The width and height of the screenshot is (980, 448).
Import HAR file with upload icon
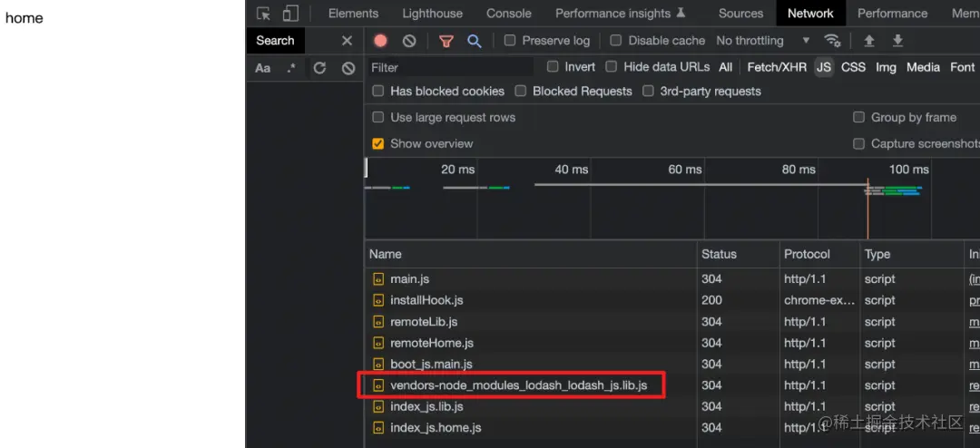coord(868,41)
